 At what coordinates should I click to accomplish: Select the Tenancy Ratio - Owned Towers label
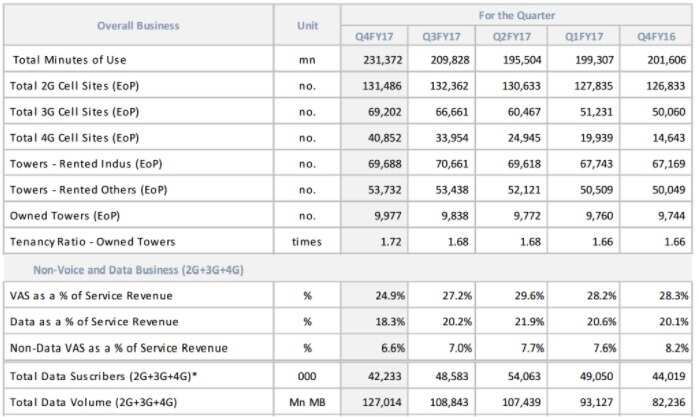pos(92,241)
